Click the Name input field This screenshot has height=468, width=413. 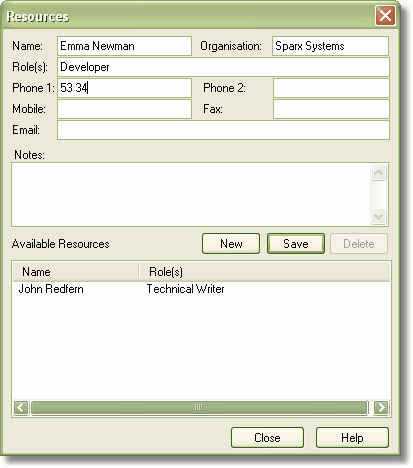click(124, 46)
